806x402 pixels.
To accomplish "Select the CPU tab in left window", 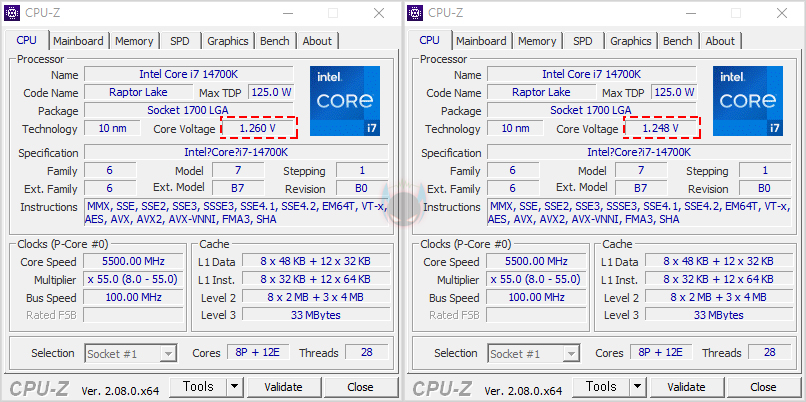I will 26,40.
